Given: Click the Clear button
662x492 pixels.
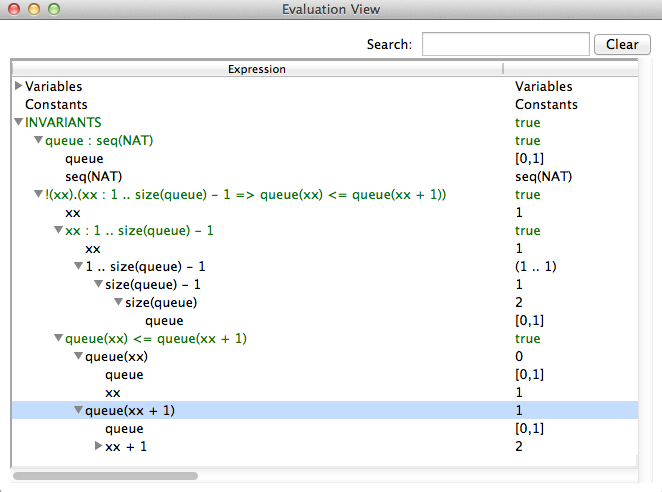Looking at the screenshot, I should coord(622,45).
